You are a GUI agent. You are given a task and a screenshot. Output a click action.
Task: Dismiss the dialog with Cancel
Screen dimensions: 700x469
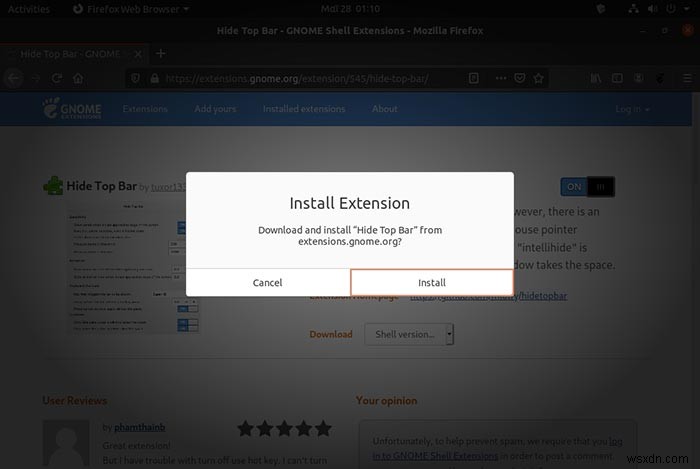[267, 282]
